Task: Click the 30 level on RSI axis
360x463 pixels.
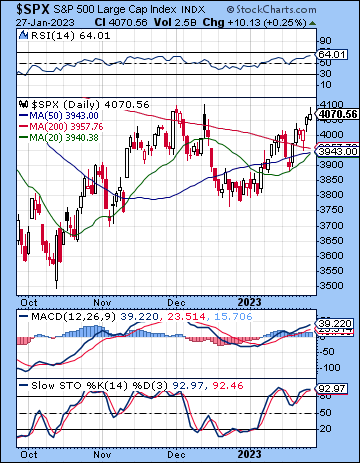Action: coord(325,74)
